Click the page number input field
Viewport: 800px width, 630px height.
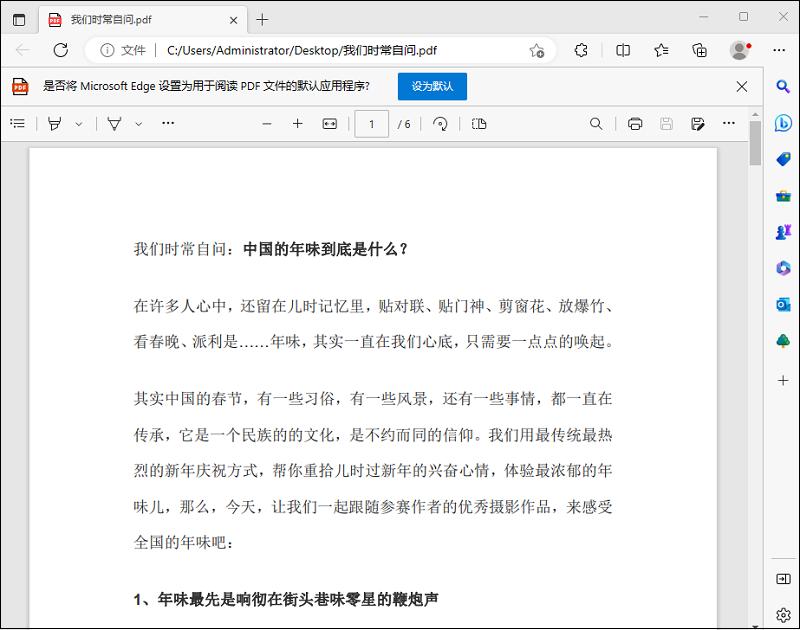pos(369,124)
